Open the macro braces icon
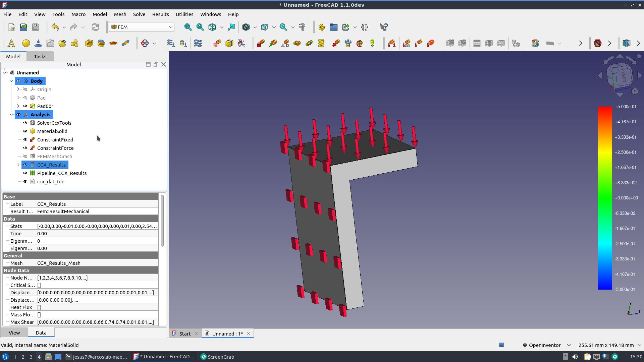The height and width of the screenshot is (362, 644). click(365, 27)
